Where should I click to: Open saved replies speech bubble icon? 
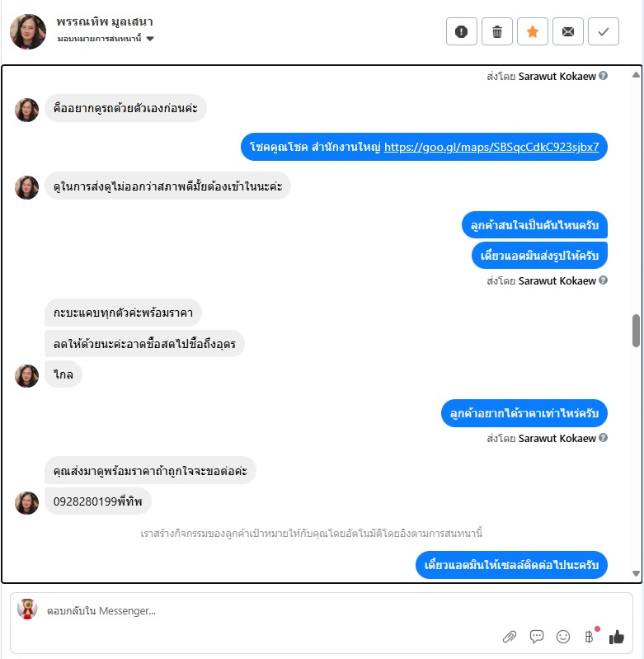[x=537, y=637]
